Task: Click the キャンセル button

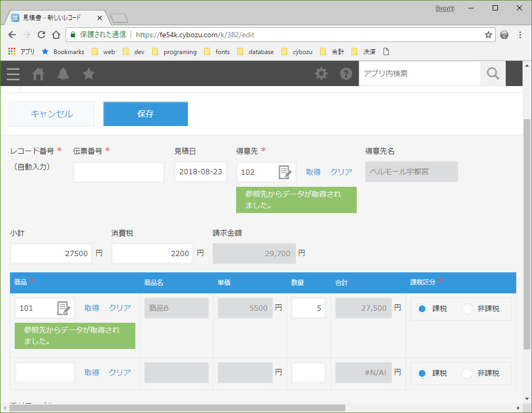Action: pos(51,114)
